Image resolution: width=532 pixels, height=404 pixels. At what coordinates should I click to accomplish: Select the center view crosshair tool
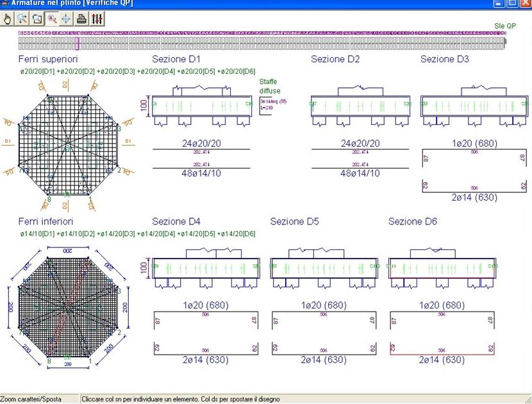point(66,19)
